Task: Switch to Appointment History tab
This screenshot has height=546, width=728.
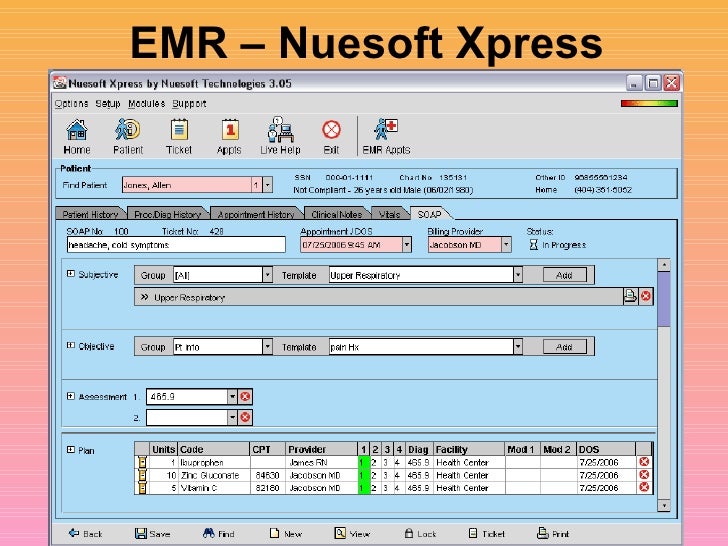Action: click(x=256, y=214)
